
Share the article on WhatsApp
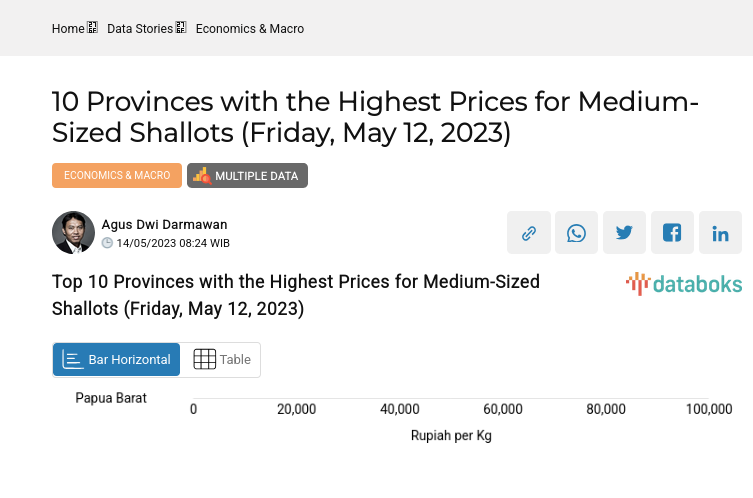pos(576,233)
